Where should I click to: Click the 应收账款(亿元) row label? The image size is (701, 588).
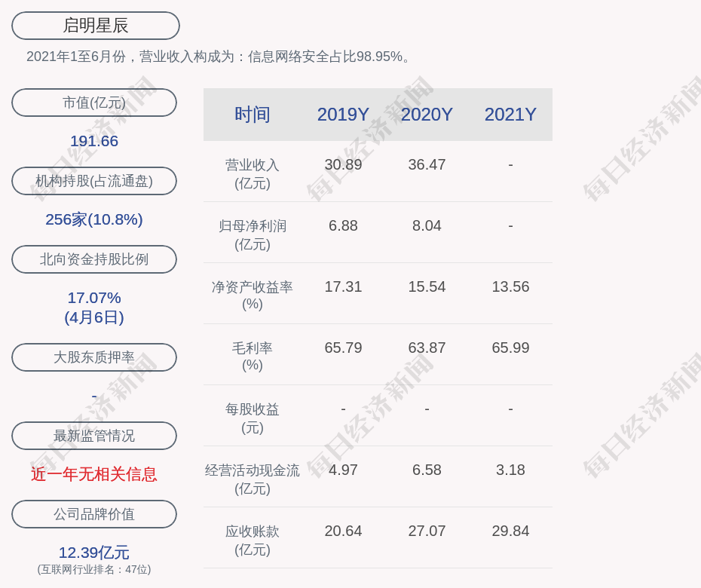coord(253,541)
